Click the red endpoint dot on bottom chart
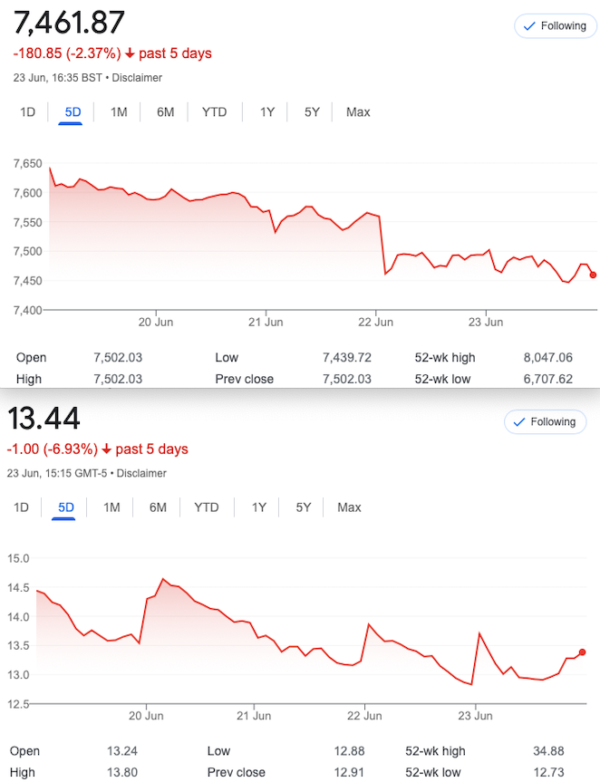Image resolution: width=600 pixels, height=782 pixels. point(582,652)
